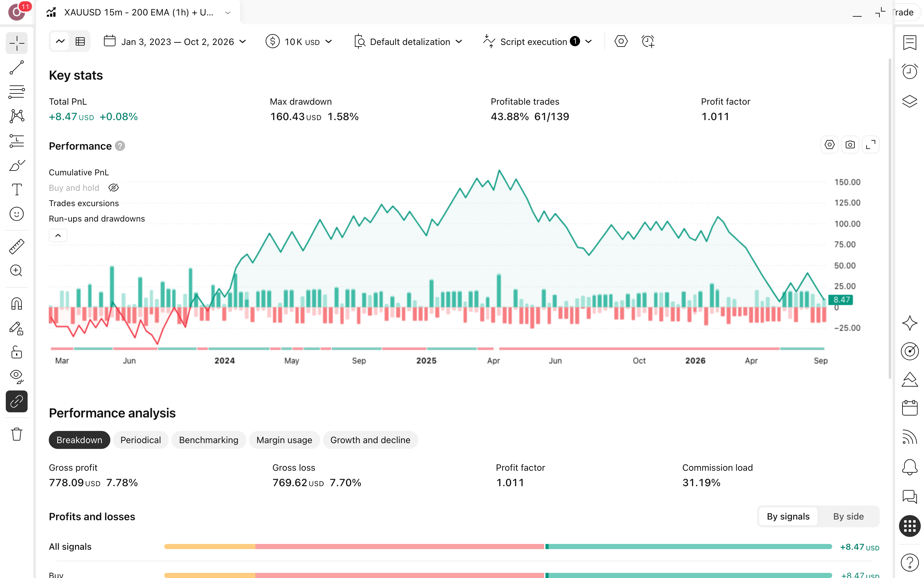Open the Benchmarking tab

(x=209, y=440)
